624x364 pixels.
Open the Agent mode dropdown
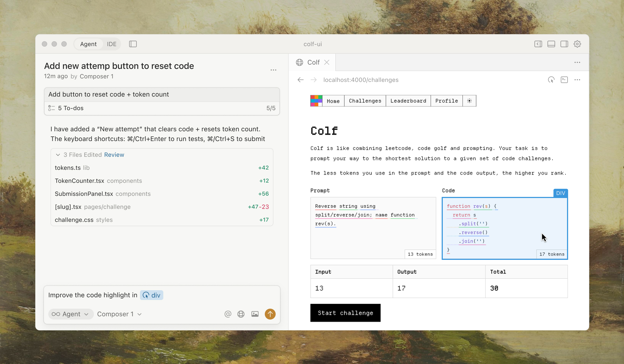point(71,314)
